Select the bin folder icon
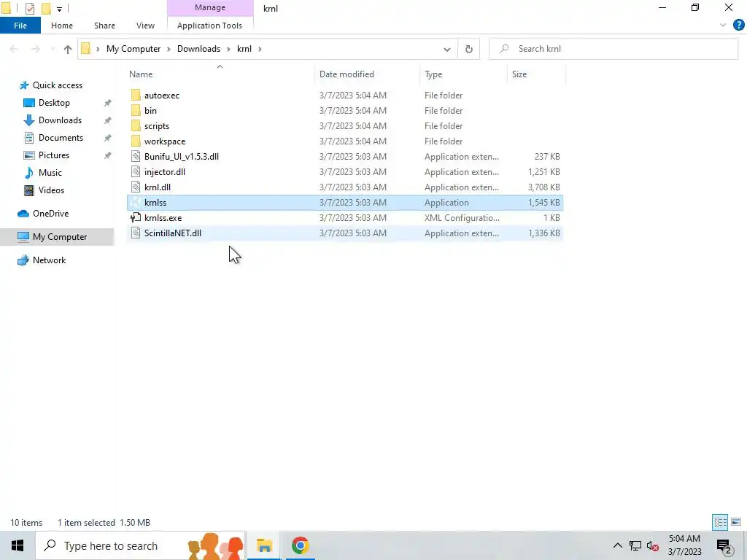Screen dimensions: 747x560 pos(136,111)
